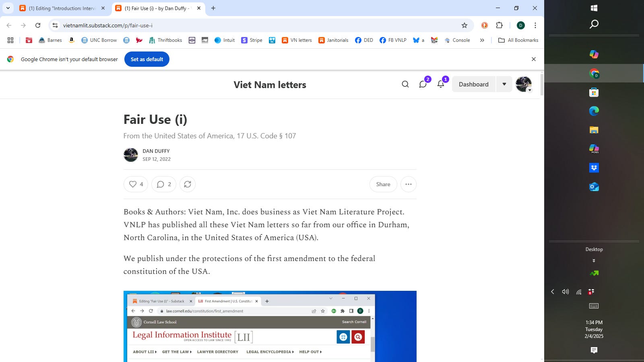This screenshot has height=362, width=644.
Task: Dismiss the default browser notification bar
Action: [x=534, y=59]
